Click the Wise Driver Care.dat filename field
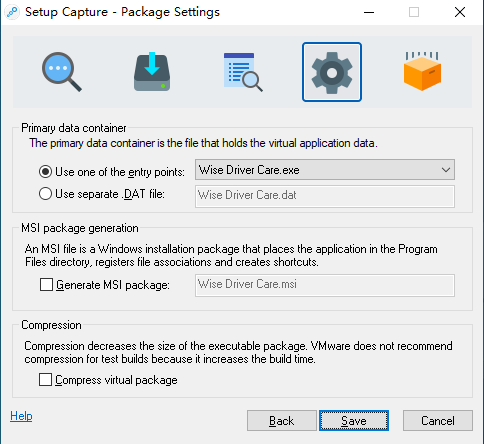This screenshot has width=484, height=444. (325, 196)
